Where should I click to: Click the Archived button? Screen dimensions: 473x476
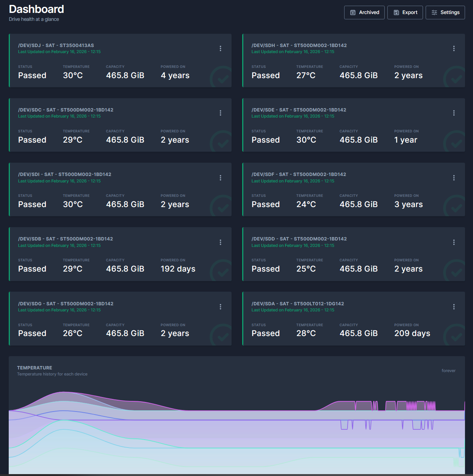[364, 13]
